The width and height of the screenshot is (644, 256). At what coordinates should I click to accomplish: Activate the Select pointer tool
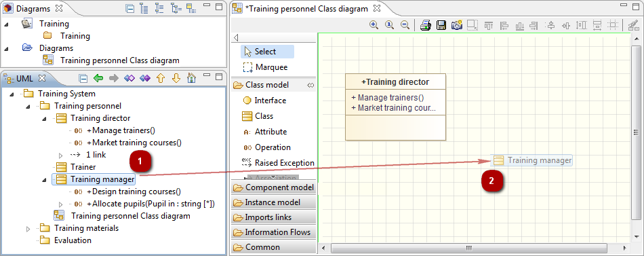(267, 52)
